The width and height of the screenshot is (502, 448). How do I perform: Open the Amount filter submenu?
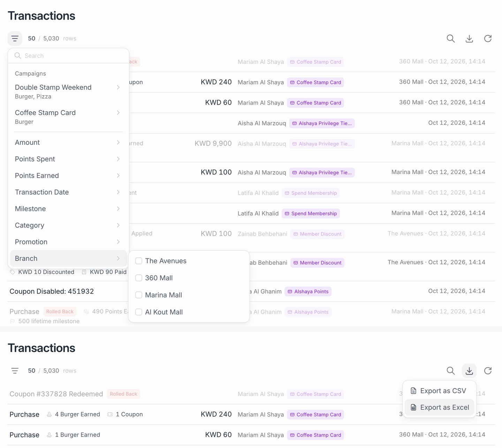[68, 142]
